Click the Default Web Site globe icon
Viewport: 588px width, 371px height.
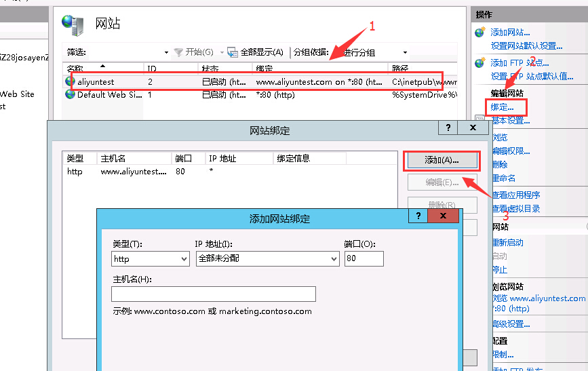coord(70,95)
